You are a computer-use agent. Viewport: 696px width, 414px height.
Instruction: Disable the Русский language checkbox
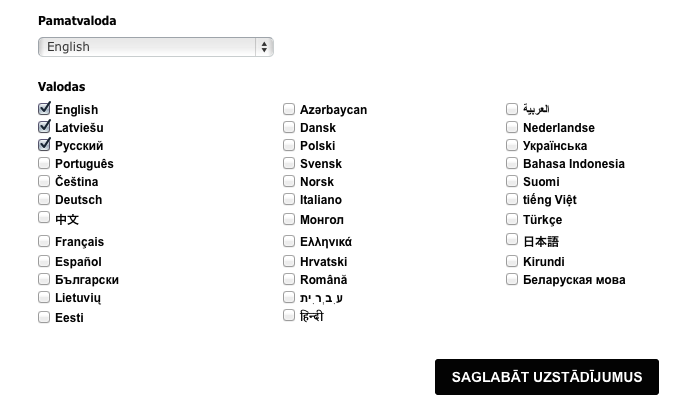pyautogui.click(x=44, y=145)
